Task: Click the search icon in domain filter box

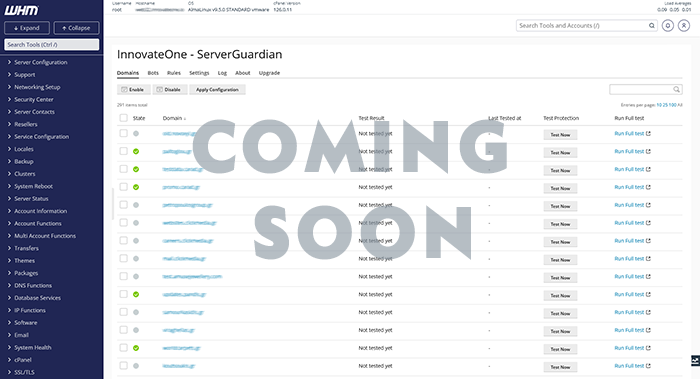Action: point(676,90)
